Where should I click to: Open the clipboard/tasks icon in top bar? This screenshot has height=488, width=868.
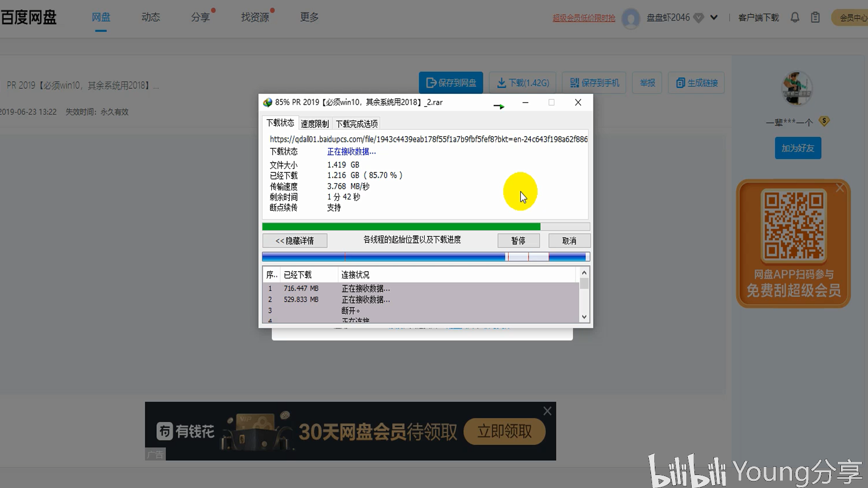pyautogui.click(x=815, y=17)
